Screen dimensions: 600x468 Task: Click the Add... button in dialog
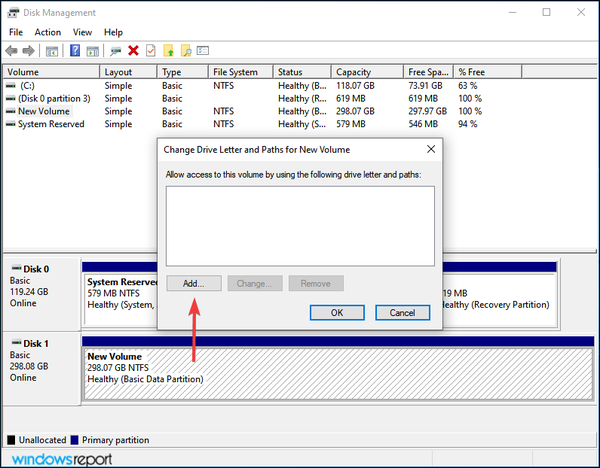[x=194, y=284]
